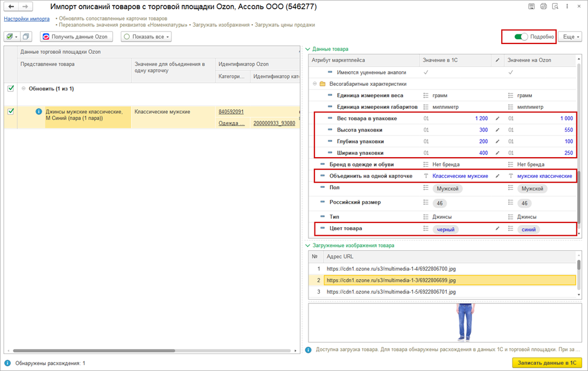Image resolution: width=588 pixels, height=371 pixels.
Task: Click pencil icon in Вес товара в упаковке row
Action: [x=497, y=118]
